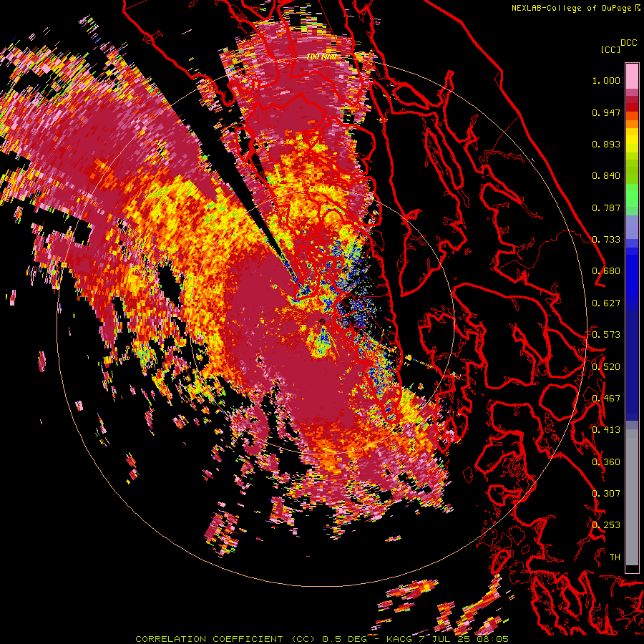This screenshot has width=644, height=644.
Task: Select the 0.573 legend value
Action: tap(606, 335)
